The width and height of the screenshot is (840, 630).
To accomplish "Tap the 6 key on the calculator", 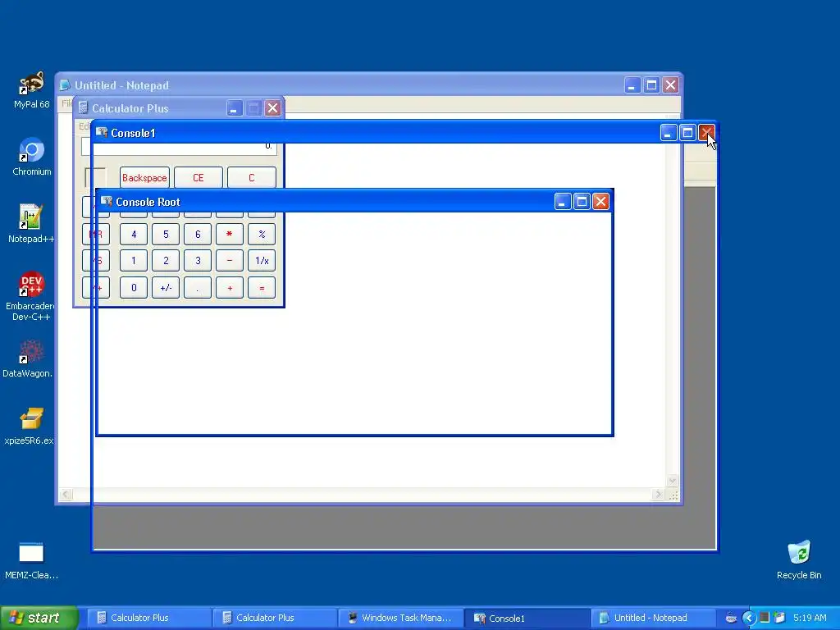I will point(198,234).
